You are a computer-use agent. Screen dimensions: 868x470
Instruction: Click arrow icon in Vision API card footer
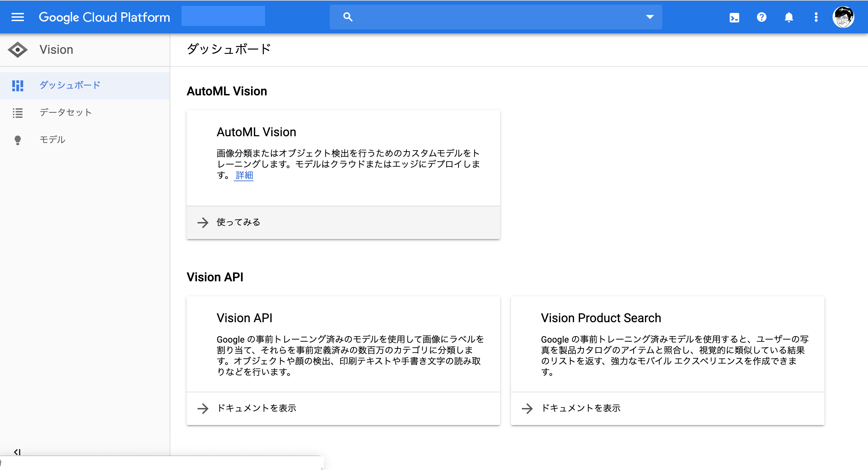click(x=203, y=408)
